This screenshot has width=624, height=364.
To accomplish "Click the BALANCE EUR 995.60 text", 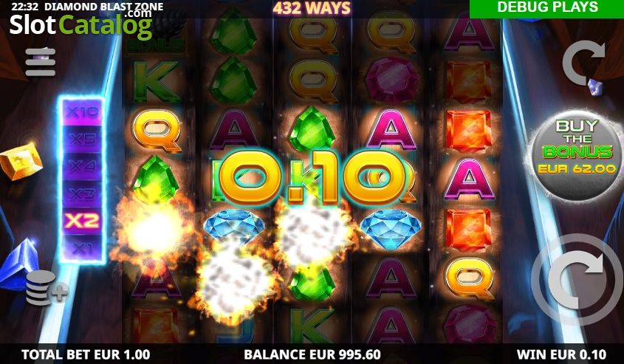I will tap(312, 354).
